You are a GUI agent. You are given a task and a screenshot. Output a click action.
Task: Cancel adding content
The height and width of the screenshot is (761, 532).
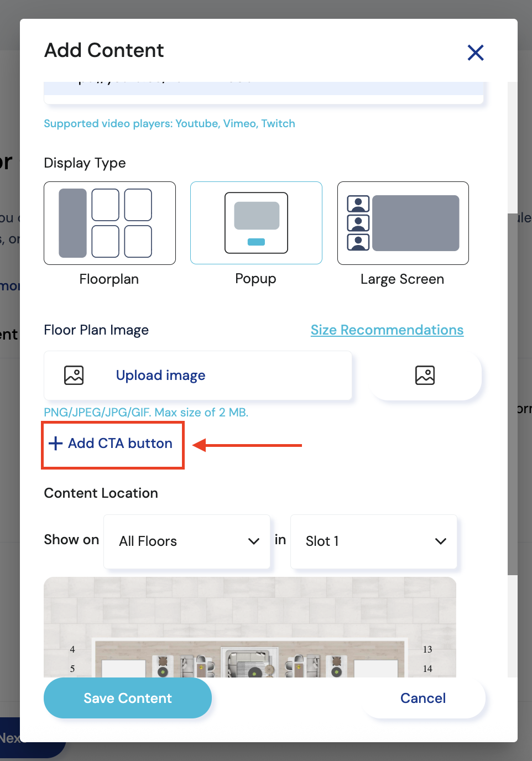tap(423, 699)
